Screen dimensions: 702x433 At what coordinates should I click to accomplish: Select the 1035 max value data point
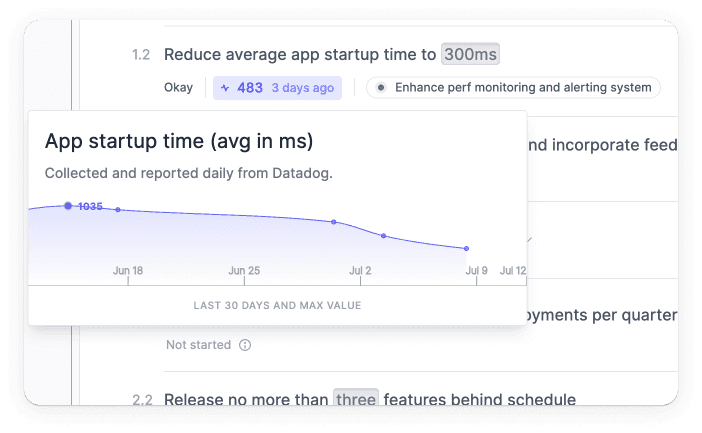click(68, 206)
